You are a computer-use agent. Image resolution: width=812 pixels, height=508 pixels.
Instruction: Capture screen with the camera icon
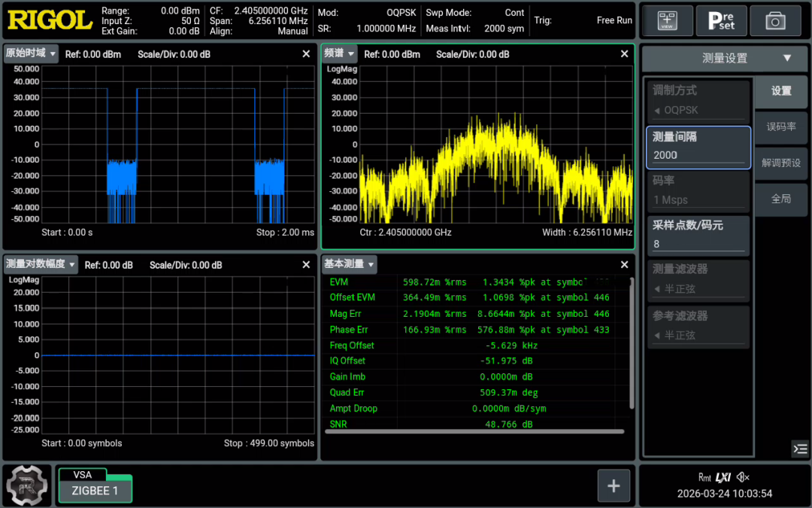point(775,21)
